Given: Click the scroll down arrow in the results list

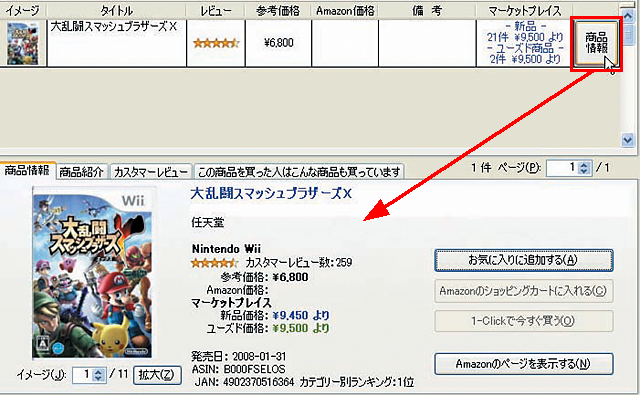Looking at the screenshot, I should [628, 140].
